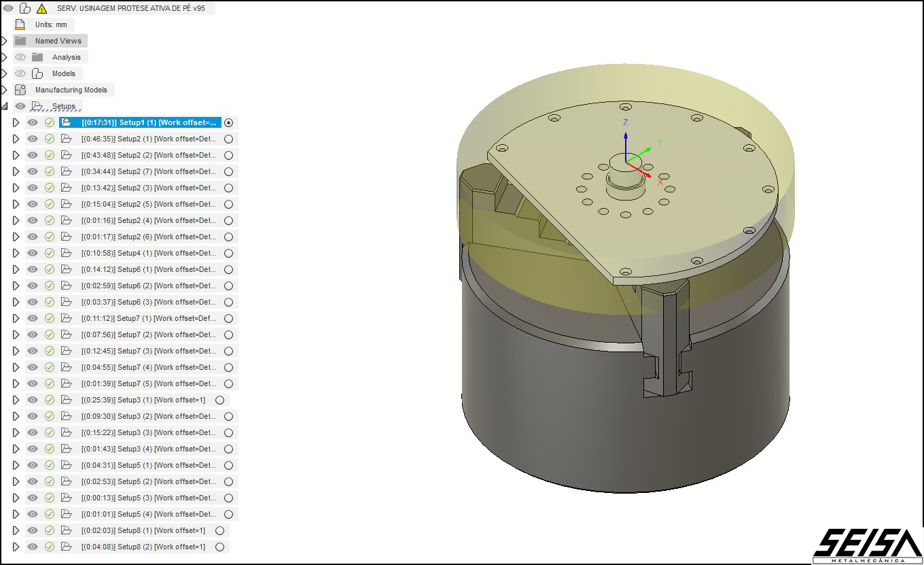Click the Manufacturing Models icon

[x=20, y=90]
